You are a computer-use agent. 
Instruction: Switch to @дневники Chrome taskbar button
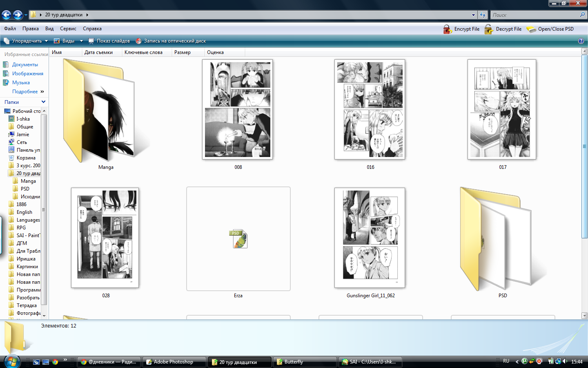109,362
